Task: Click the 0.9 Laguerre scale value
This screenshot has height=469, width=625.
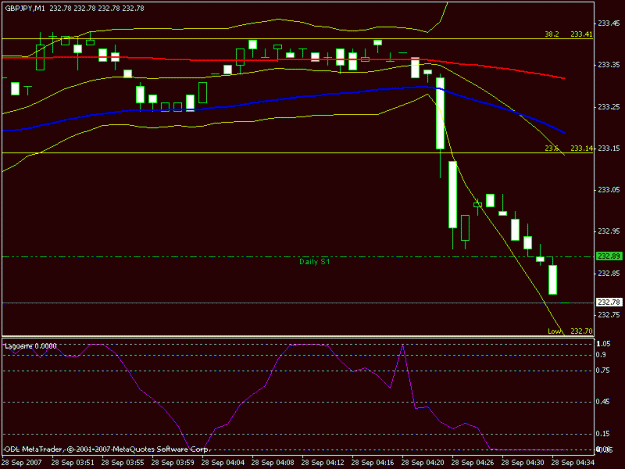Action: (602, 355)
